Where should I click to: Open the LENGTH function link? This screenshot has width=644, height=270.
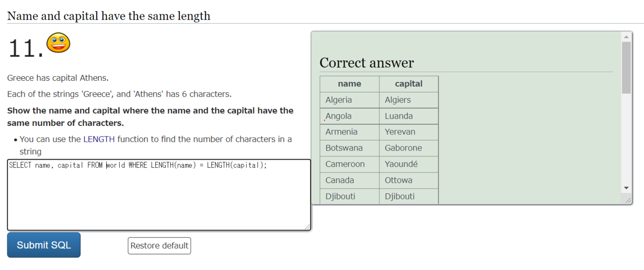tap(99, 139)
